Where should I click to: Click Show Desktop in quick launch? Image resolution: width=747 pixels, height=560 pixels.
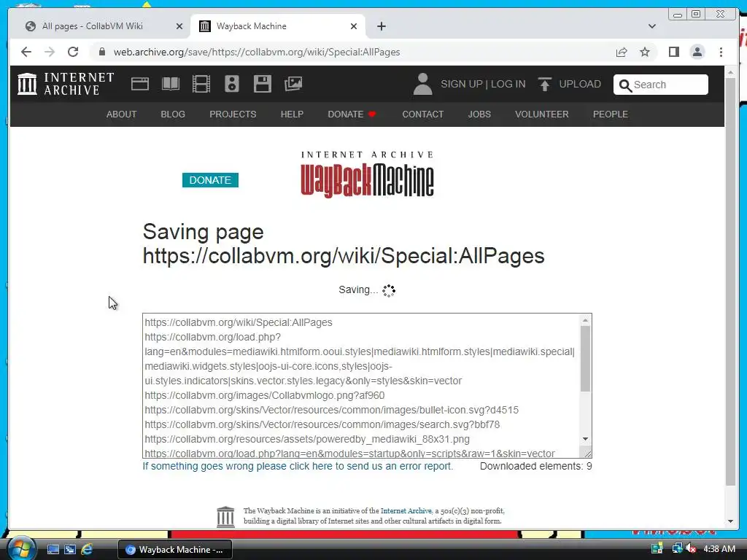[x=53, y=550]
